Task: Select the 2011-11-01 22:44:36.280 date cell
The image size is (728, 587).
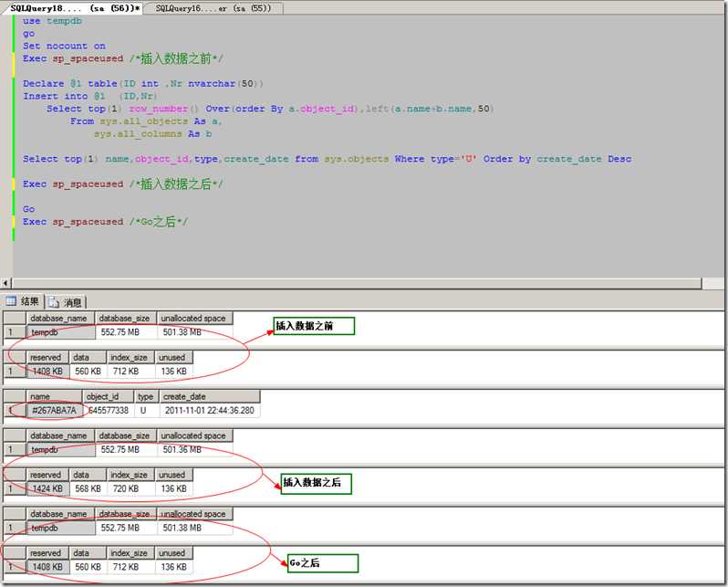Action: [209, 411]
